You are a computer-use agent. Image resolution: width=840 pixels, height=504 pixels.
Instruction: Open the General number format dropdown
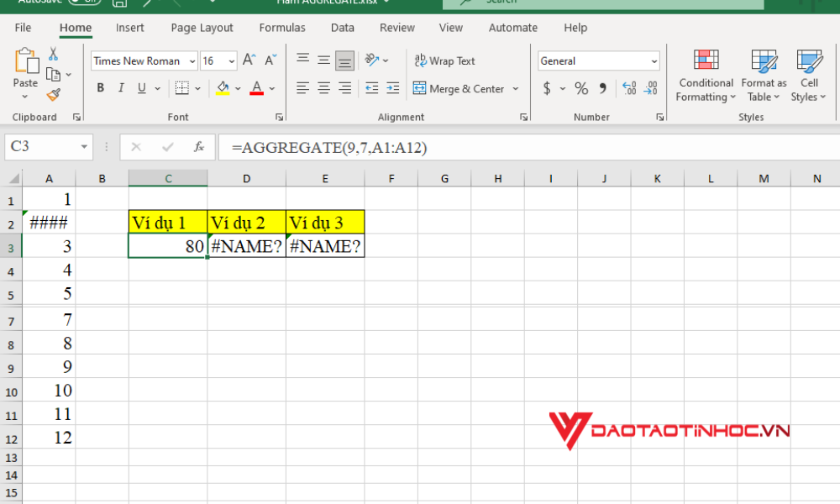tap(654, 60)
